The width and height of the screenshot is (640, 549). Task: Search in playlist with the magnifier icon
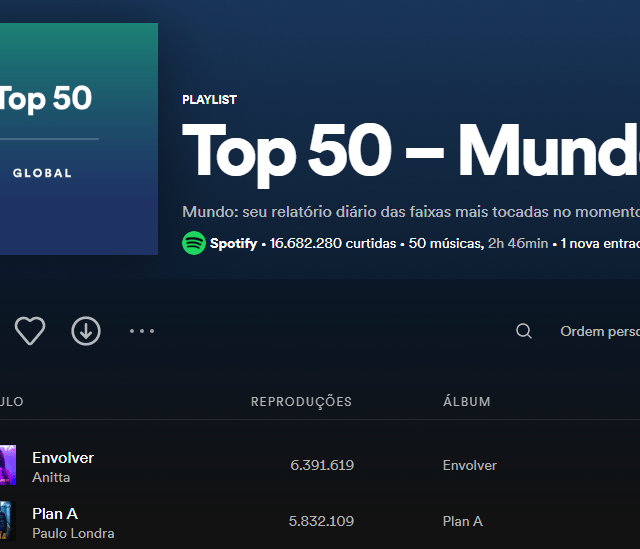(524, 331)
